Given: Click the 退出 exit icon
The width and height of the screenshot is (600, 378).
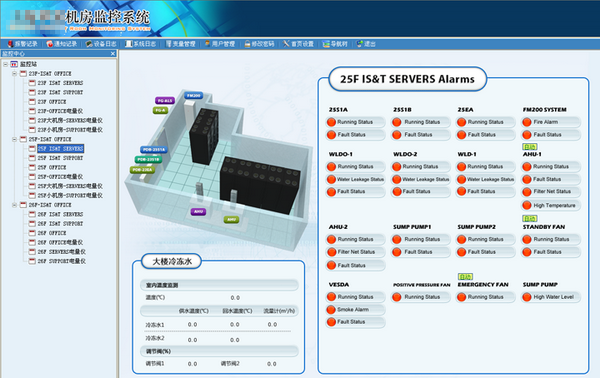Looking at the screenshot, I should pyautogui.click(x=359, y=44).
